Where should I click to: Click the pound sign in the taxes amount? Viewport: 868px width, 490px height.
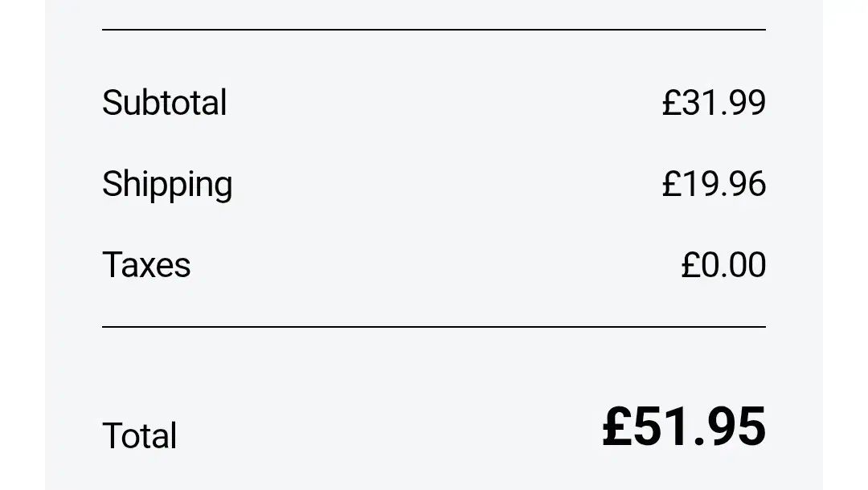tap(690, 265)
